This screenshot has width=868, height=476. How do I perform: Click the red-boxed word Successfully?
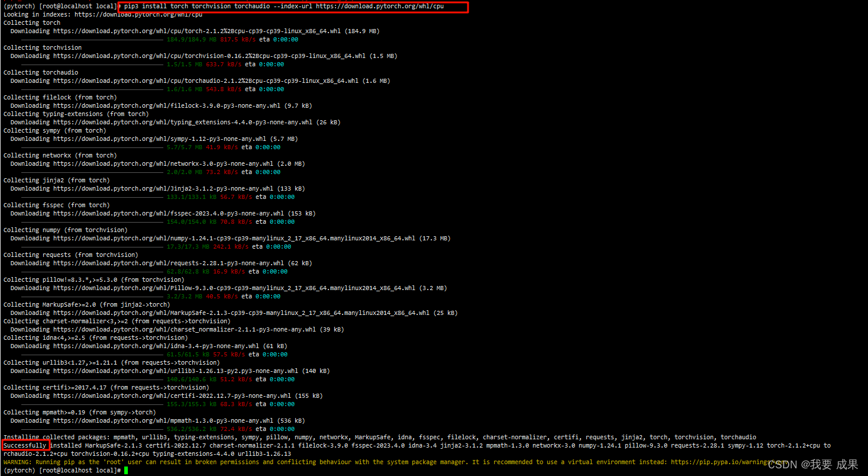point(25,445)
